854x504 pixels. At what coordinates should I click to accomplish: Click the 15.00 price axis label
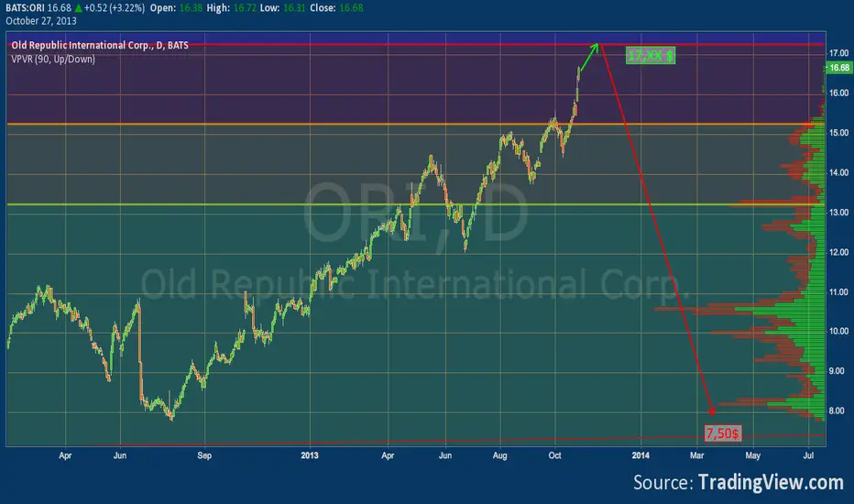pyautogui.click(x=838, y=133)
